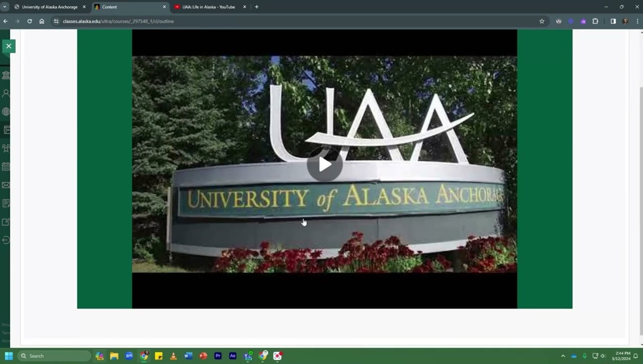Open Activity Stream globe icon in sidebar
The height and width of the screenshot is (364, 643).
click(6, 112)
